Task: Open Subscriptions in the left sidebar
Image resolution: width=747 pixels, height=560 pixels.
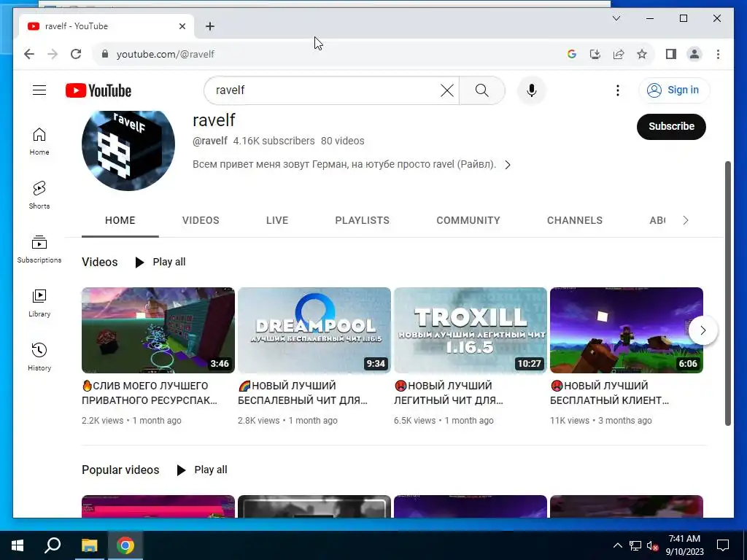Action: click(x=39, y=249)
